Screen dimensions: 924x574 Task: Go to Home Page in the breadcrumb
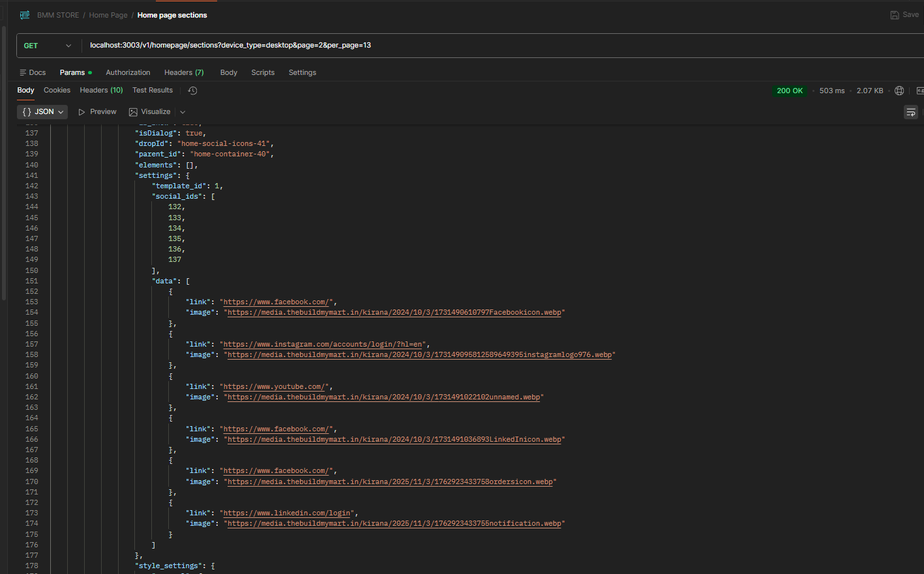coord(108,15)
